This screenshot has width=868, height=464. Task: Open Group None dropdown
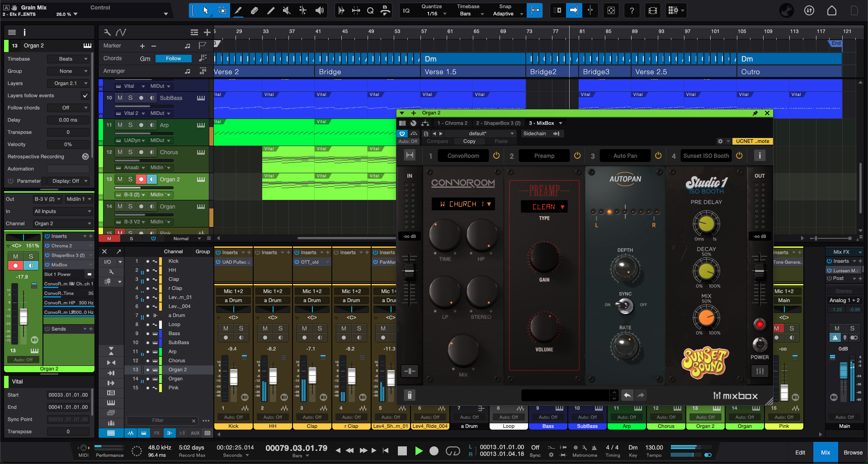68,71
